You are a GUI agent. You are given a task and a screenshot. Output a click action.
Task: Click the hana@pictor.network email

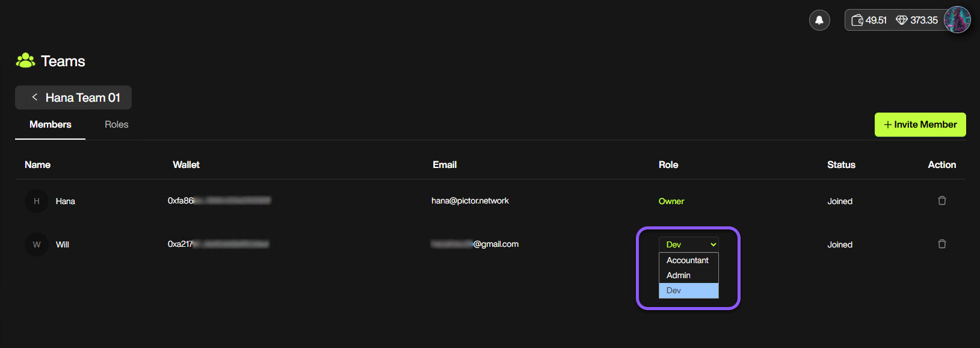[x=470, y=201]
